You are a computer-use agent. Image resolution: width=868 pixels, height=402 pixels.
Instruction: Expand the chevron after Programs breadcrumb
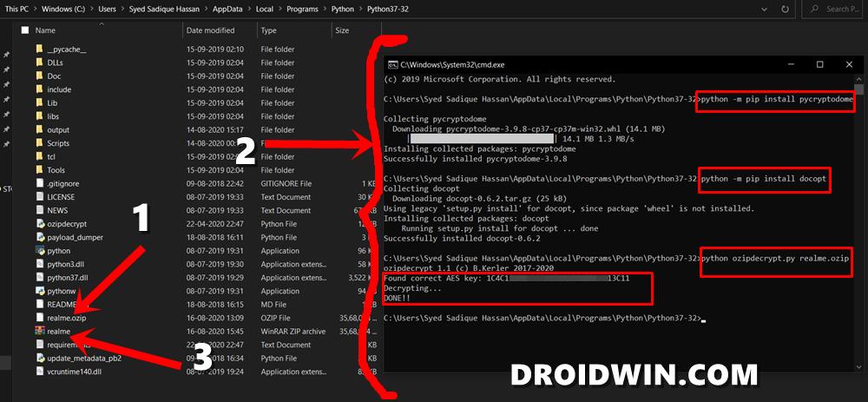[x=325, y=9]
